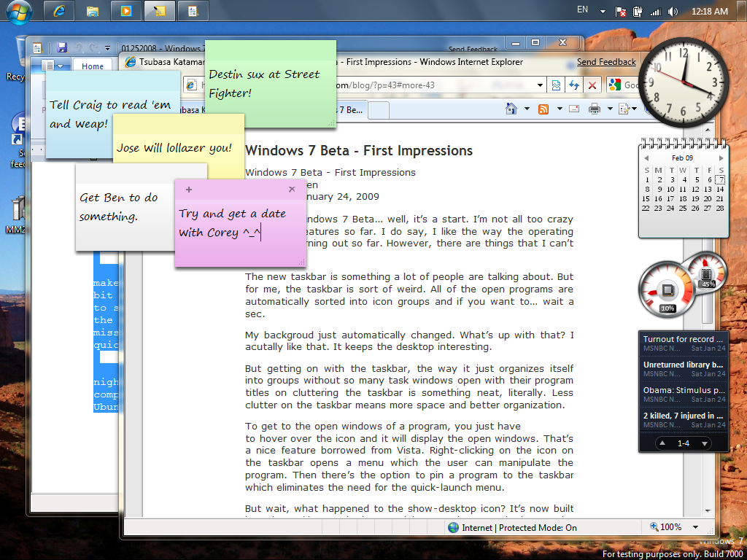Click the power plug tray icon
Image resolution: width=747 pixels, height=560 pixels.
(x=638, y=12)
